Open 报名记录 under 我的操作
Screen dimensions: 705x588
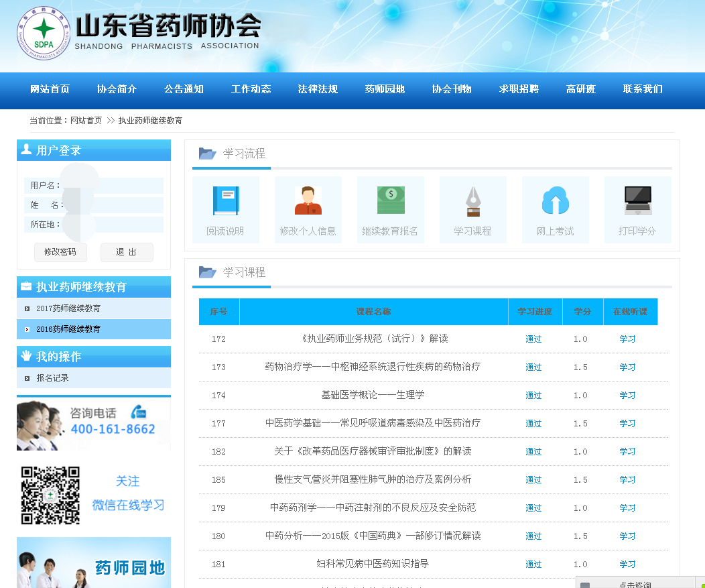point(52,378)
